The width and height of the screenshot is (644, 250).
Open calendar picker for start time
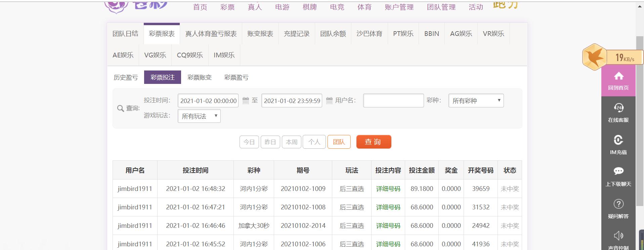point(246,100)
